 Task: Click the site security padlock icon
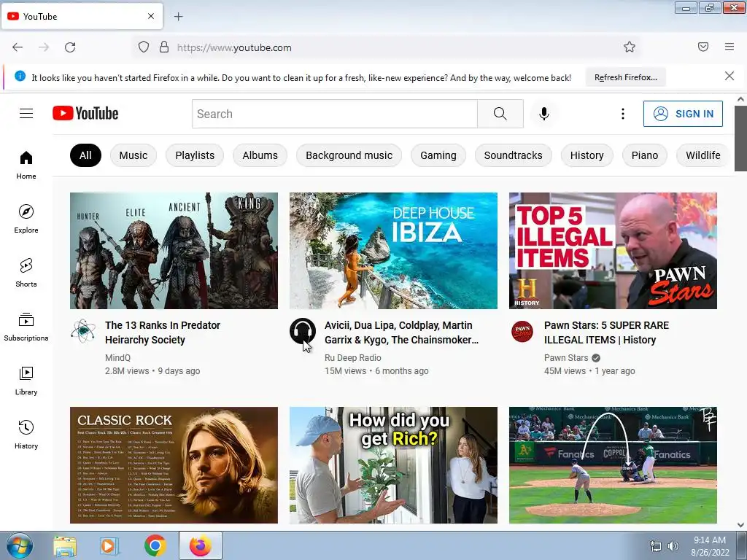tap(164, 47)
